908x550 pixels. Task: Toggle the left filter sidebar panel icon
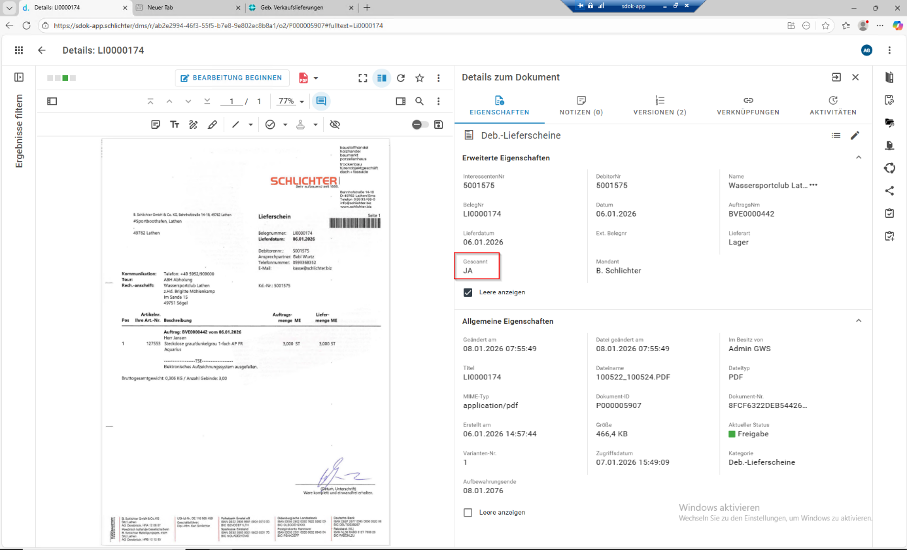pos(19,77)
